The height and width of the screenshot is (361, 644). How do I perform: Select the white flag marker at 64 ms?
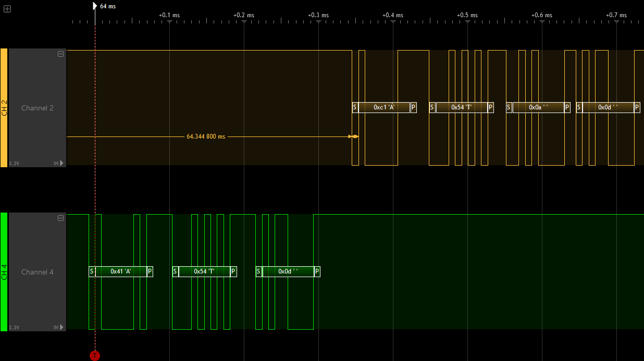[x=95, y=6]
